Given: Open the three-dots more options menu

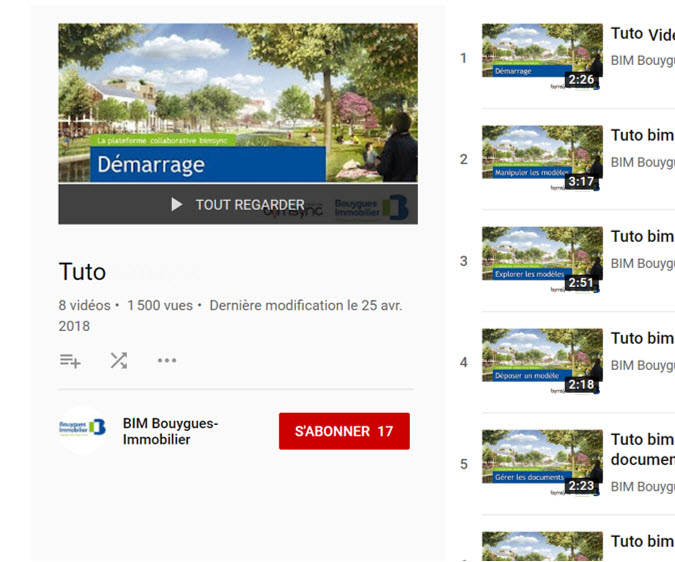Looking at the screenshot, I should point(167,360).
